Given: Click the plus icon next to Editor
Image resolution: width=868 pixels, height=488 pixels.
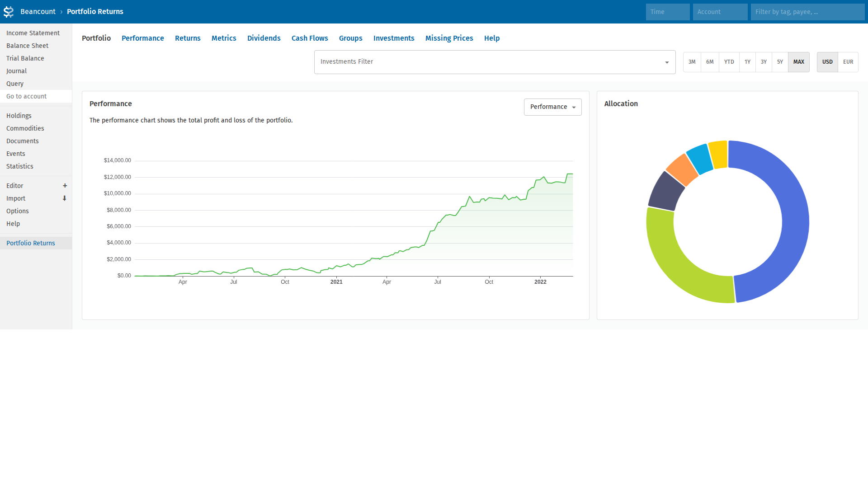Looking at the screenshot, I should [x=65, y=186].
